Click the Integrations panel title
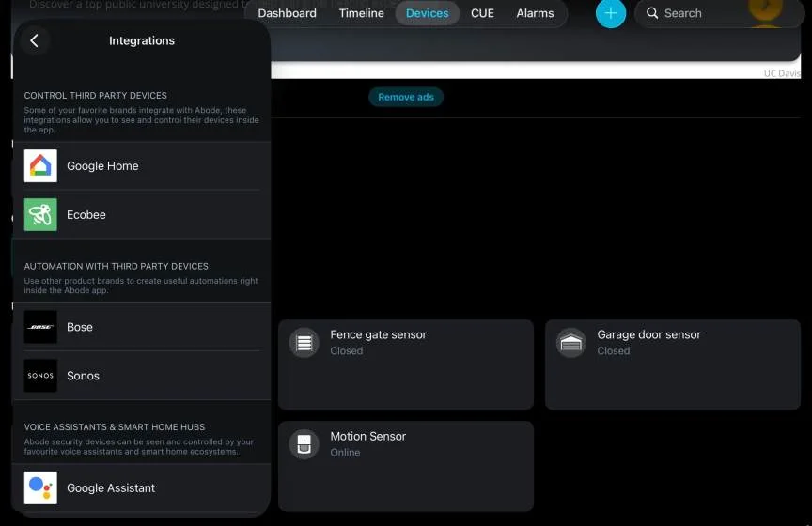This screenshot has height=526, width=812. [x=142, y=40]
